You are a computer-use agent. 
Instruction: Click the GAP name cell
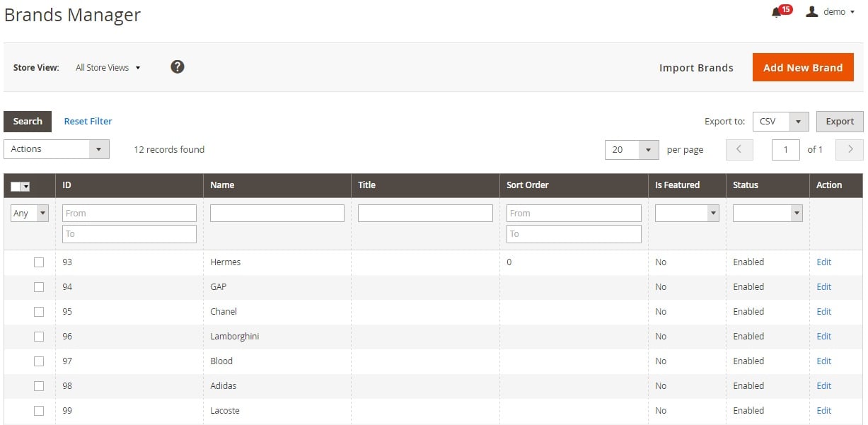click(x=277, y=287)
